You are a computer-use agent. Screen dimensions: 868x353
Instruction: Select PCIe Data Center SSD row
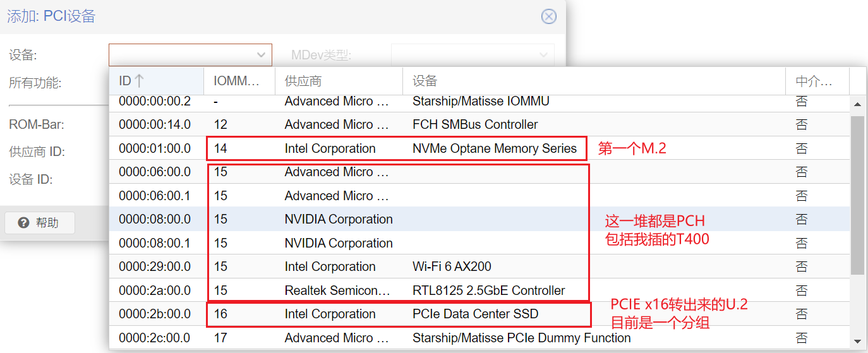point(479,314)
